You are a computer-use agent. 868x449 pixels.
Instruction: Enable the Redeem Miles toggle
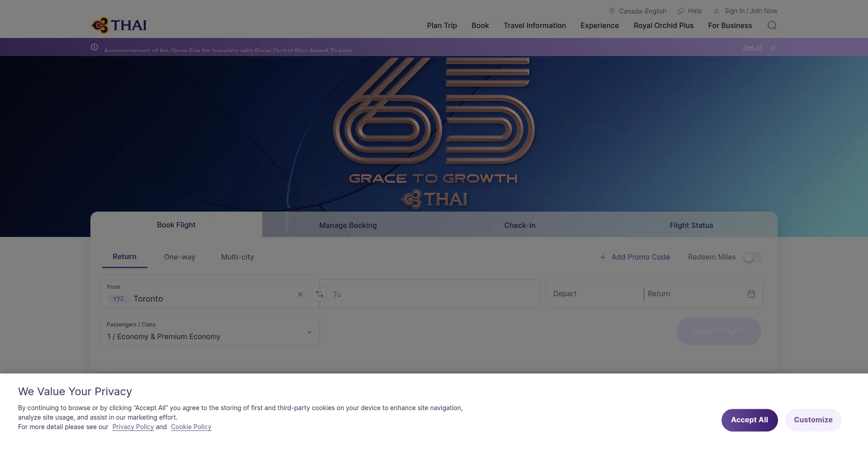tap(752, 257)
